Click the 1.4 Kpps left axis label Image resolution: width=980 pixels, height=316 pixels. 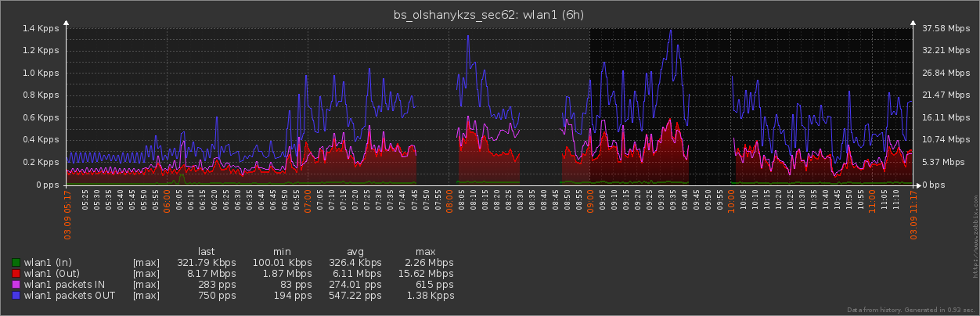click(41, 28)
